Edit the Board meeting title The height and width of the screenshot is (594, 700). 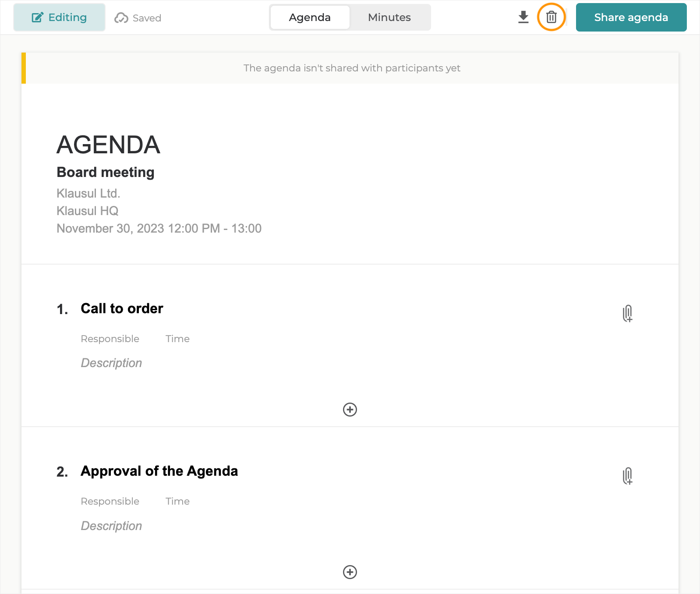point(106,172)
